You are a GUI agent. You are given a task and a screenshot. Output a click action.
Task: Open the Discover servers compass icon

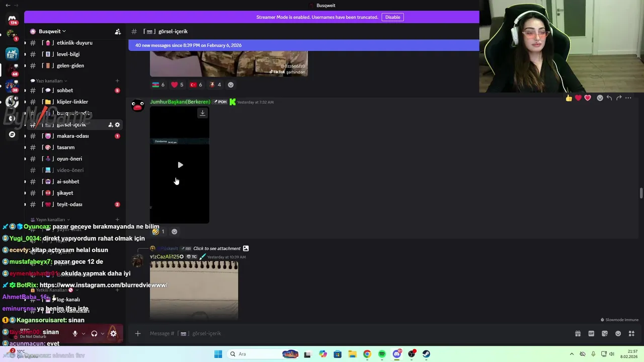[x=12, y=134]
